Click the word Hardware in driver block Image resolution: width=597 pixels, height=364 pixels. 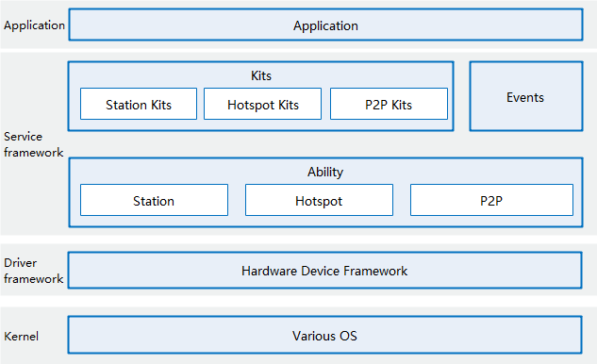coord(269,271)
